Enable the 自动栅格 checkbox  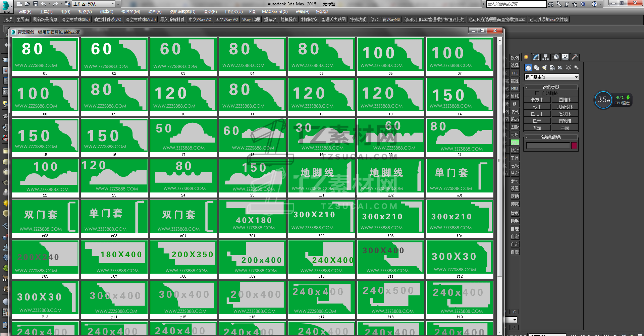click(x=537, y=93)
